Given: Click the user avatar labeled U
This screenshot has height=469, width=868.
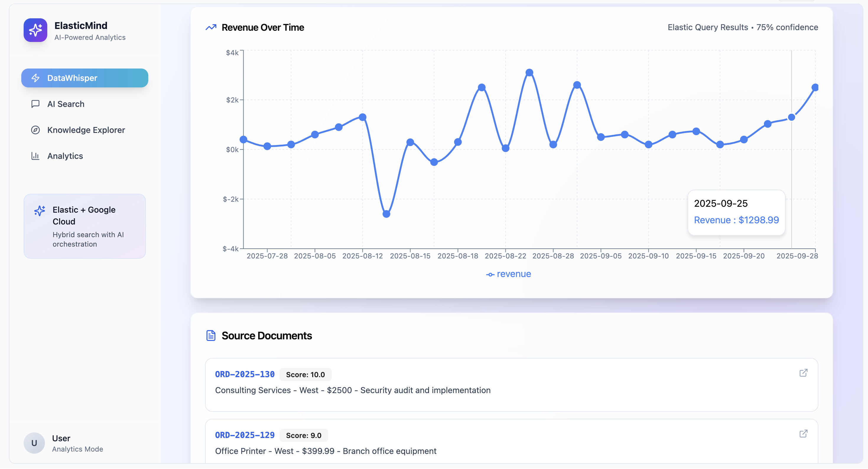Looking at the screenshot, I should pos(34,443).
